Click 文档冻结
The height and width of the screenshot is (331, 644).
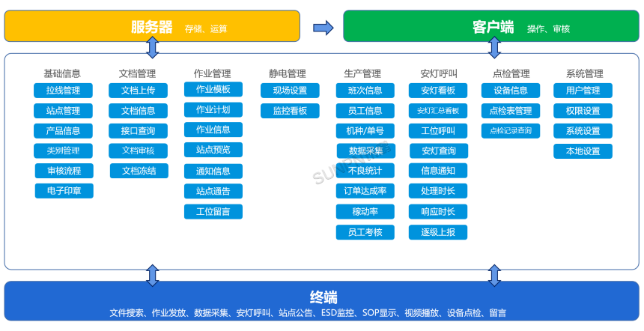(x=139, y=171)
